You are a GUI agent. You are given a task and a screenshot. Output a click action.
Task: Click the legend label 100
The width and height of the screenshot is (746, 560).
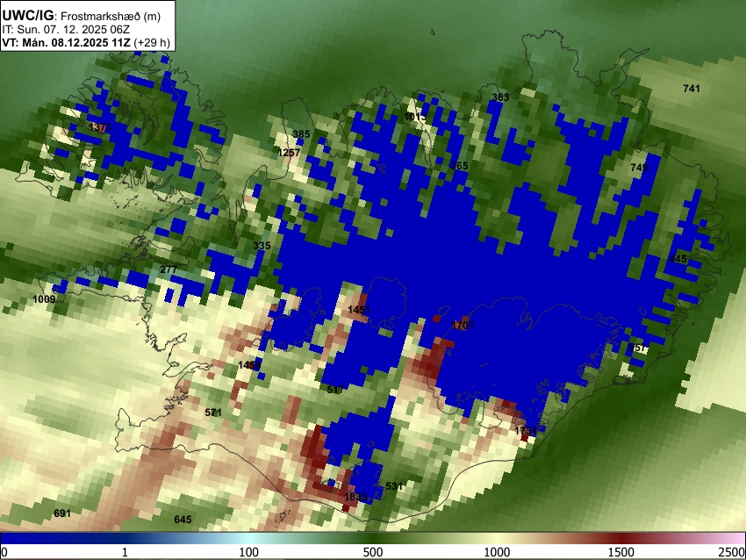(x=249, y=552)
